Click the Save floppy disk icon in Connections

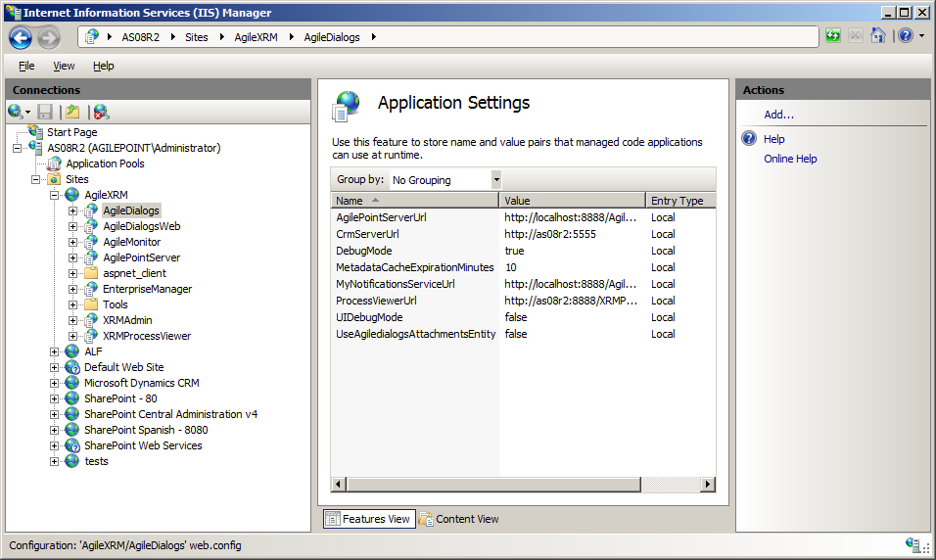pos(45,112)
